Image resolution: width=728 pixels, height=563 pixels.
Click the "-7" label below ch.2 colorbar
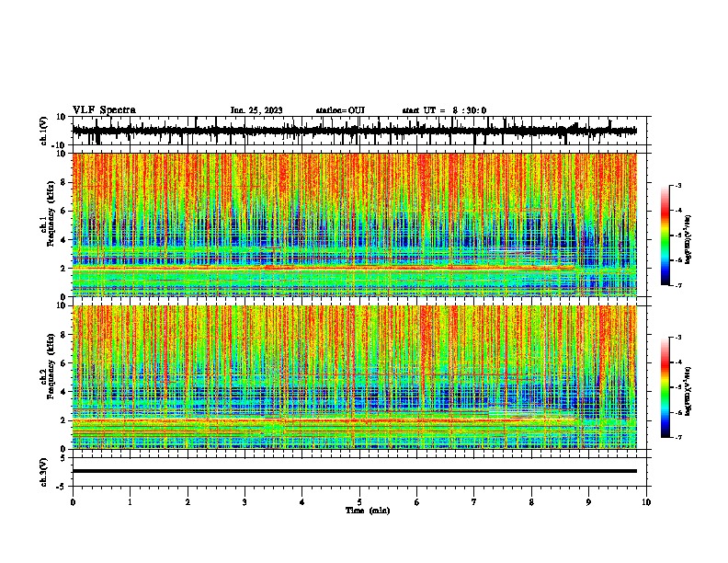pyautogui.click(x=678, y=438)
